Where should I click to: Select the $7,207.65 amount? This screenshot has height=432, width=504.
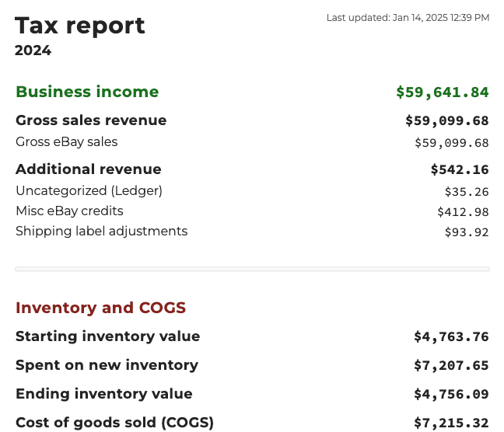(x=451, y=365)
